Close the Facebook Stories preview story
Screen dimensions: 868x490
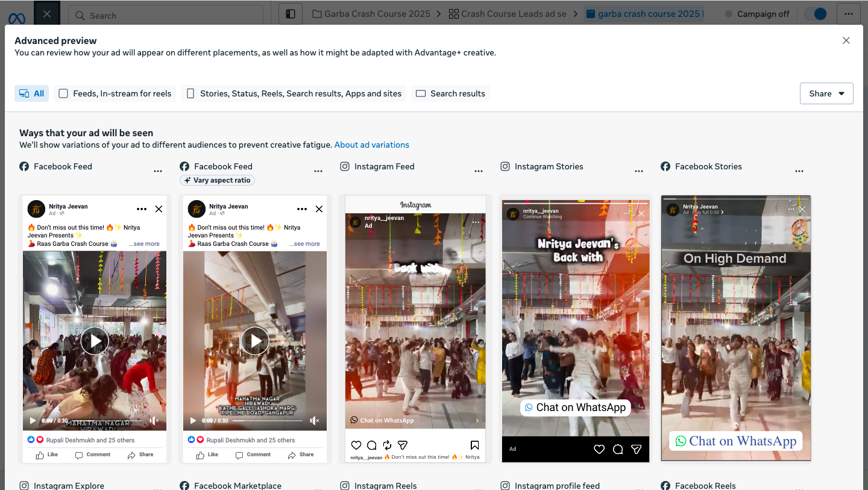click(x=802, y=209)
